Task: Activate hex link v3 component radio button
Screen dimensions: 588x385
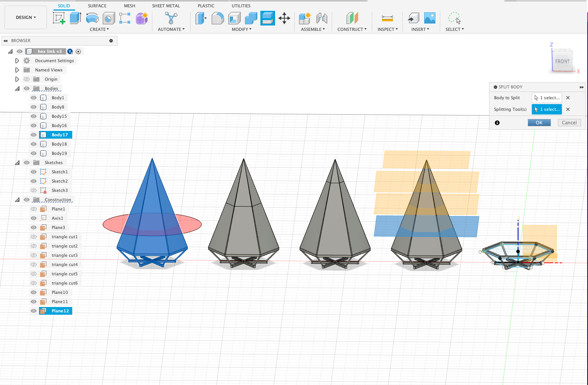Action: tap(78, 51)
